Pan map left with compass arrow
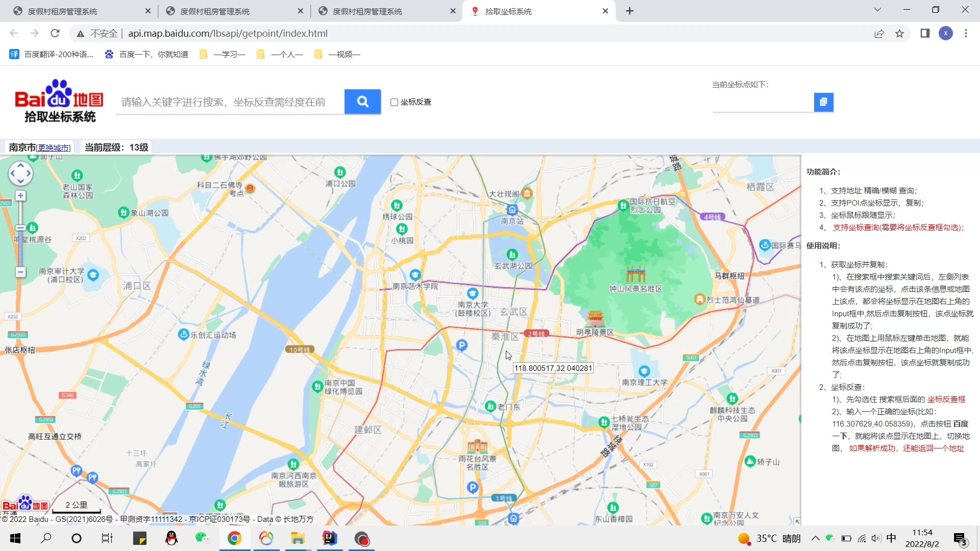The image size is (980, 551). click(x=12, y=174)
